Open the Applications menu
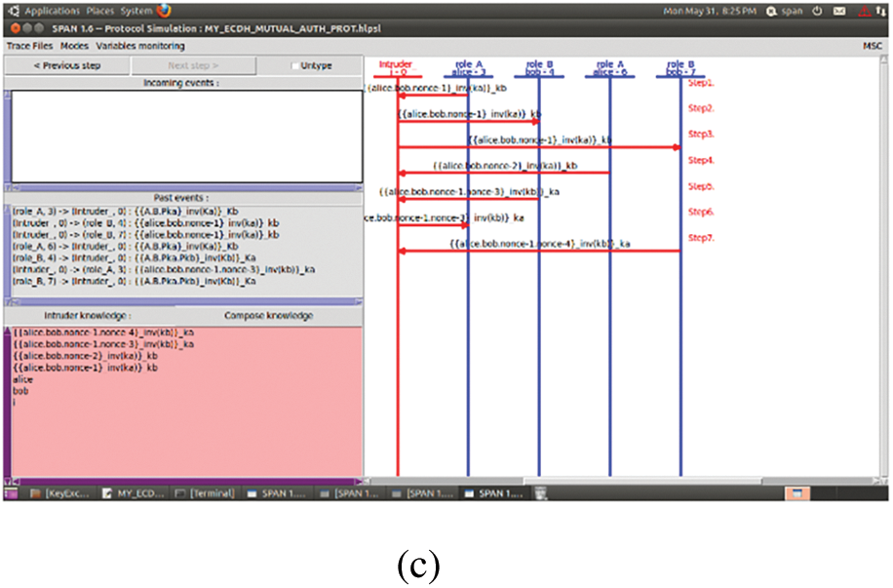 tap(53, 11)
